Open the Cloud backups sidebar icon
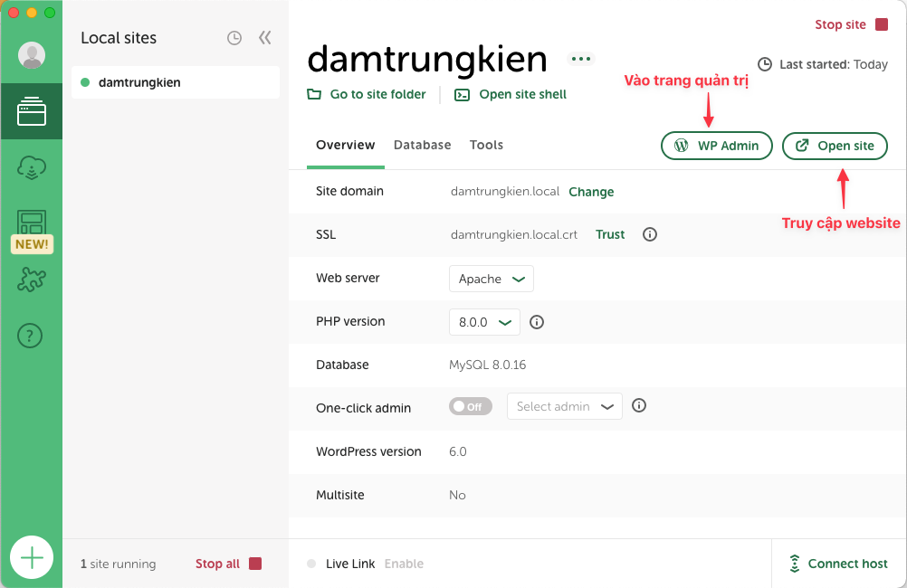Screen dimensions: 907x588 point(32,167)
